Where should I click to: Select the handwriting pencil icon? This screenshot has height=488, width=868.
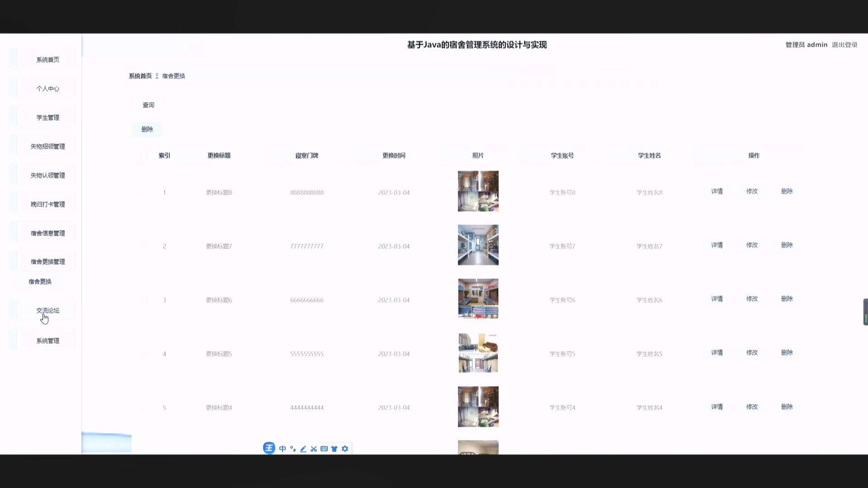point(303,448)
